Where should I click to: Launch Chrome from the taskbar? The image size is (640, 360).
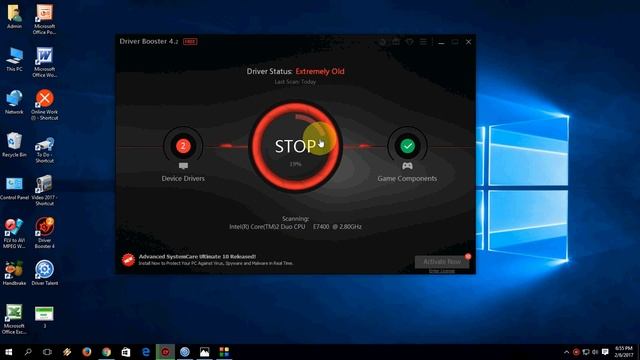(106, 352)
